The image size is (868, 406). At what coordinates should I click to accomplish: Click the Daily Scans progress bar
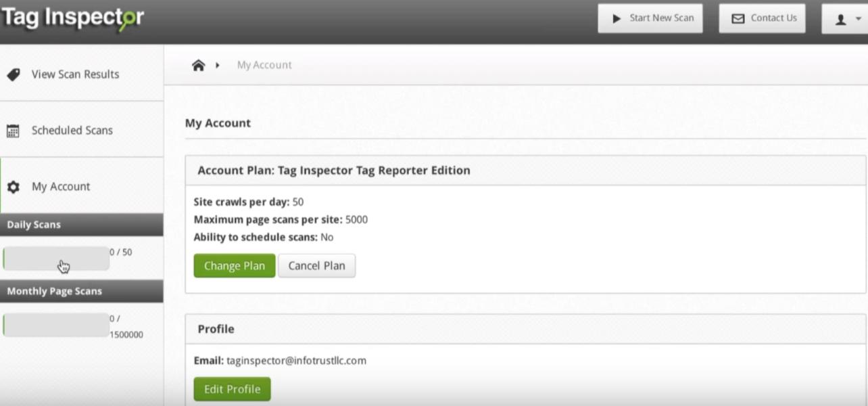tap(55, 258)
